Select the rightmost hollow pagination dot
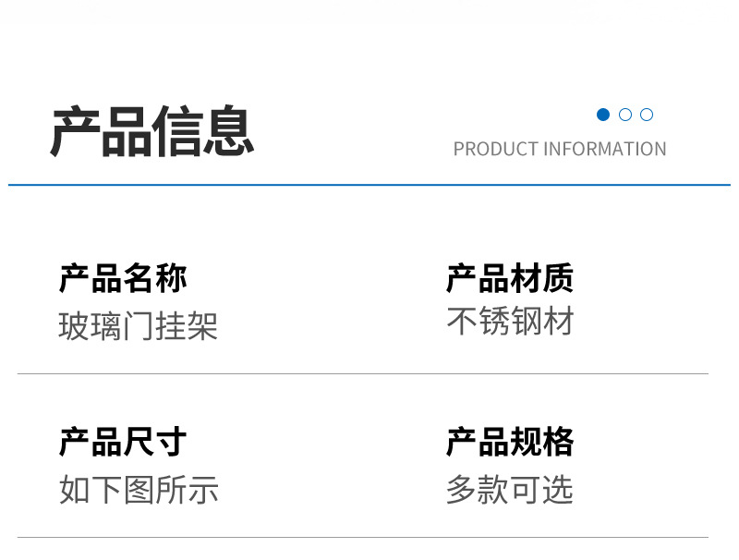Viewport: 739px width, 560px height. pyautogui.click(x=647, y=115)
